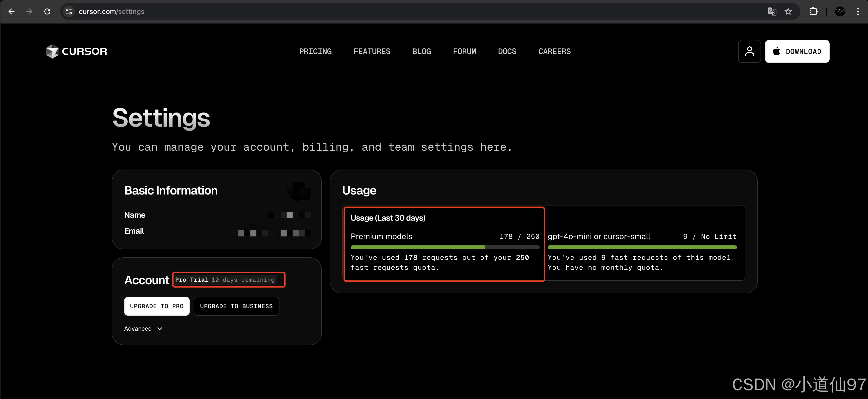
Task: Open the user account profile icon
Action: [x=749, y=51]
